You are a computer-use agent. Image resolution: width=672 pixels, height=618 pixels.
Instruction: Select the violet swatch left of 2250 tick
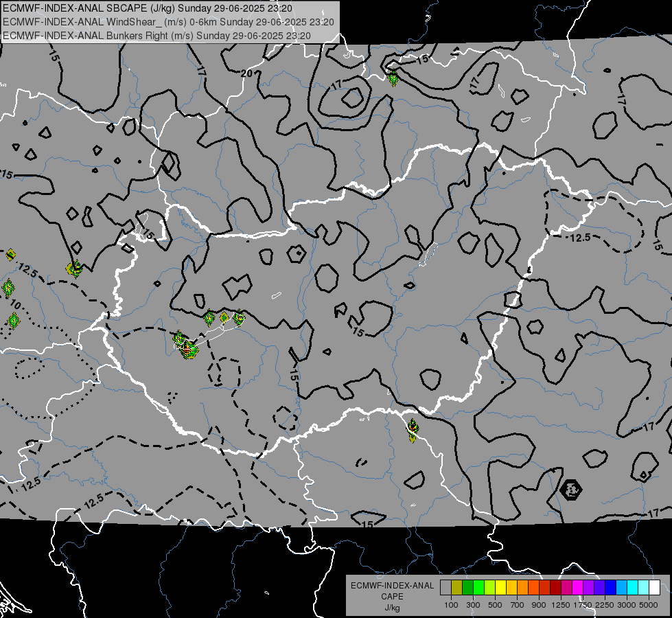pos(599,587)
